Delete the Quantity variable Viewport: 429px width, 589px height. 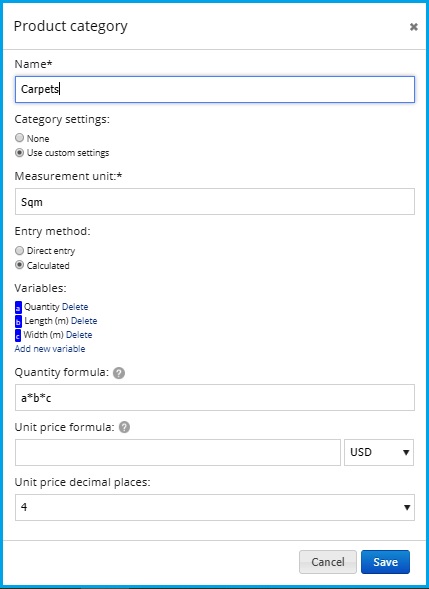75,307
